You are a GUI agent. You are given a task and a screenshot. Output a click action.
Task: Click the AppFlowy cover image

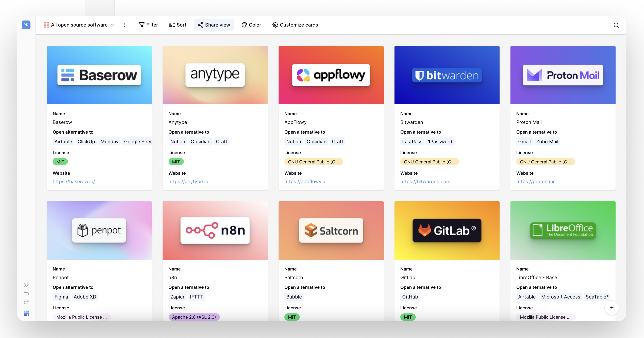[x=331, y=75]
